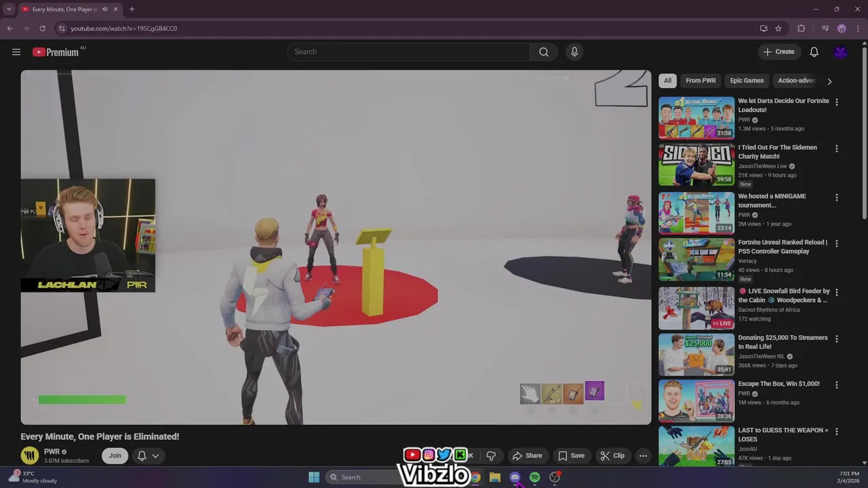Open 'Fortnite Unreal Ranked Reload' video title
Screen dimensions: 868x488
pyautogui.click(x=783, y=247)
